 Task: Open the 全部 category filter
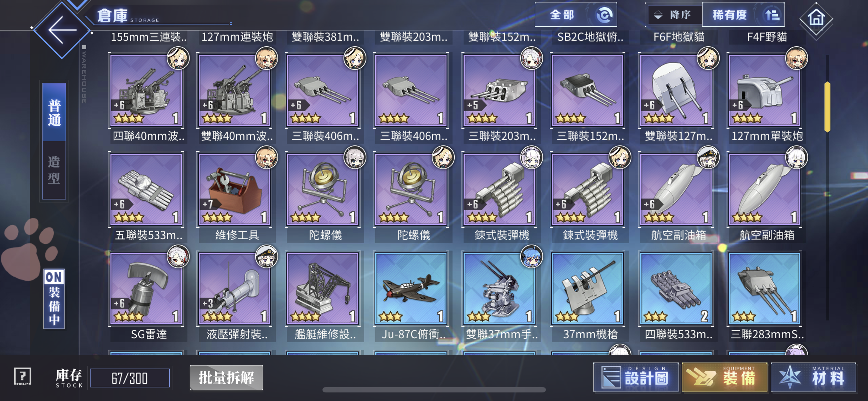(576, 15)
